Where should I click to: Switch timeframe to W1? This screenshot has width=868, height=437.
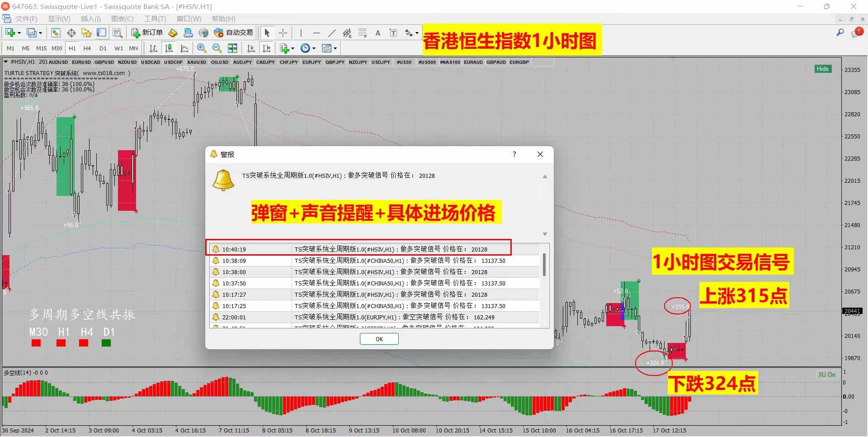click(x=118, y=48)
